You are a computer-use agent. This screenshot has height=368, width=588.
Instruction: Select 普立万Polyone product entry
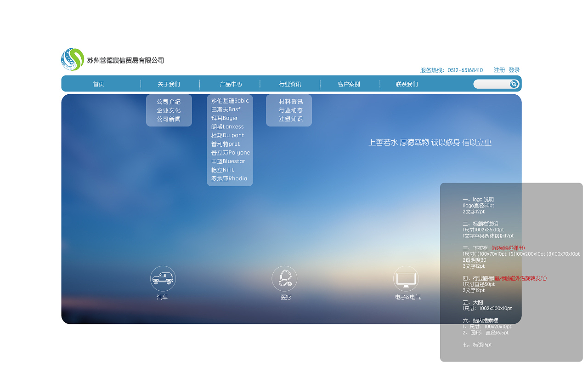(x=231, y=153)
